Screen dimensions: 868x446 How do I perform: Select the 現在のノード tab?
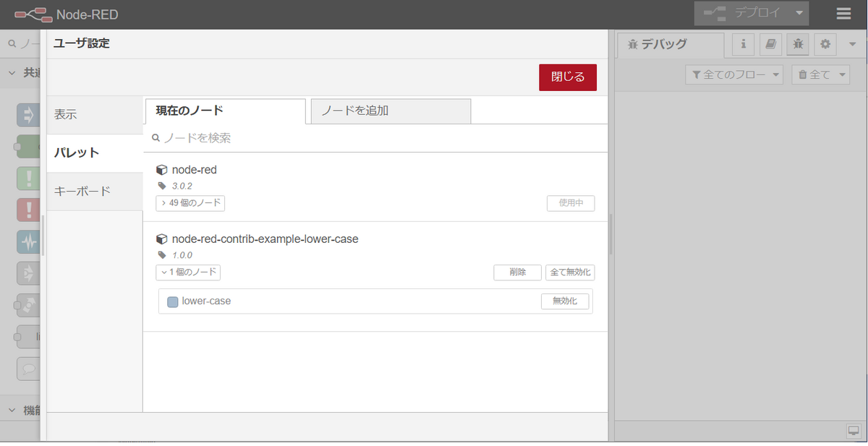pos(224,111)
